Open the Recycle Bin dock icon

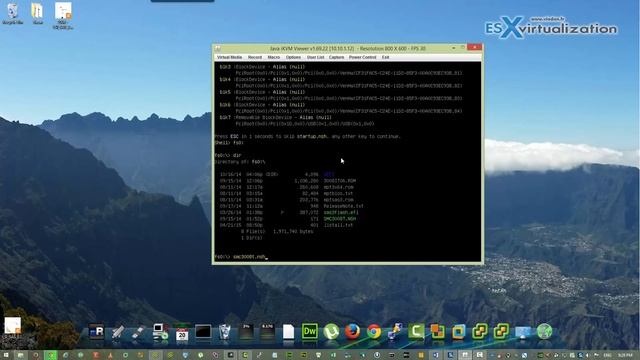pyautogui.click(x=224, y=331)
